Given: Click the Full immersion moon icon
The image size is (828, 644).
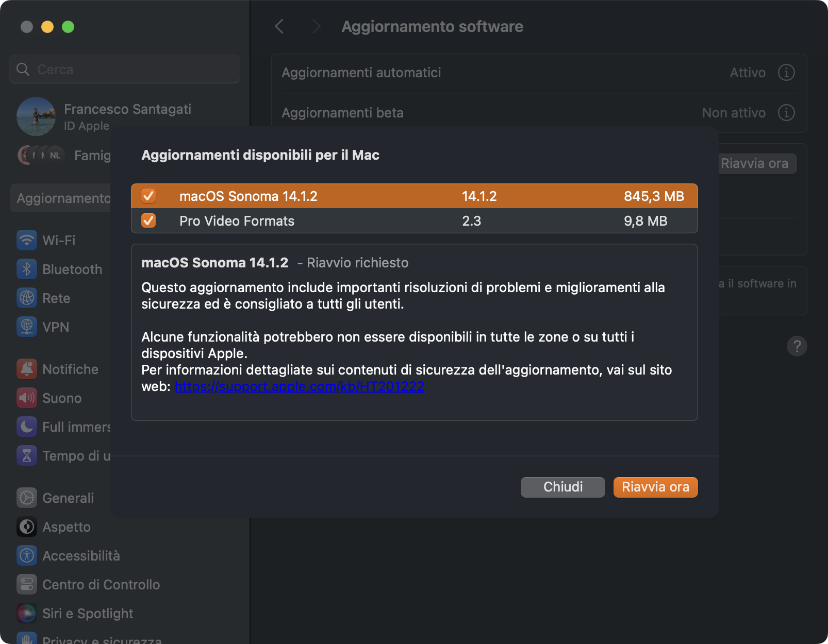Looking at the screenshot, I should point(27,427).
